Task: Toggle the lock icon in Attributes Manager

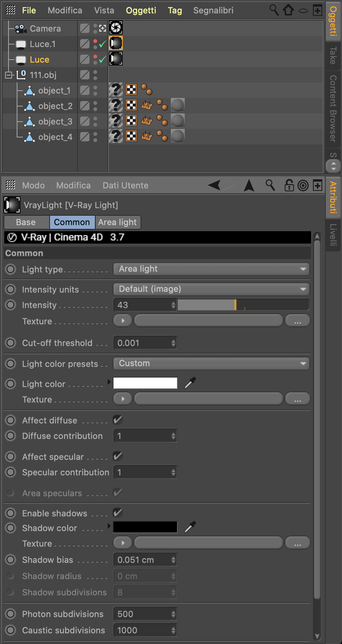Action: (x=289, y=185)
